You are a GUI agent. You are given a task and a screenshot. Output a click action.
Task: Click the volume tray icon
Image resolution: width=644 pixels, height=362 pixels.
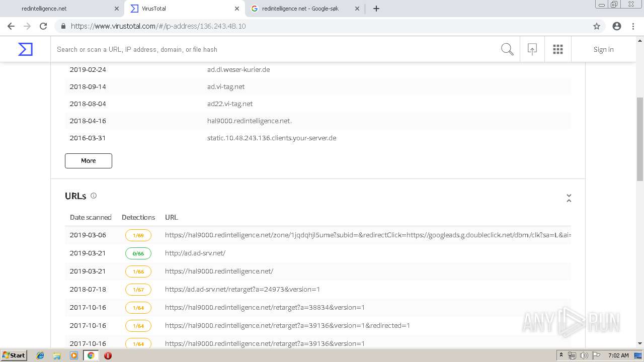[584, 355]
